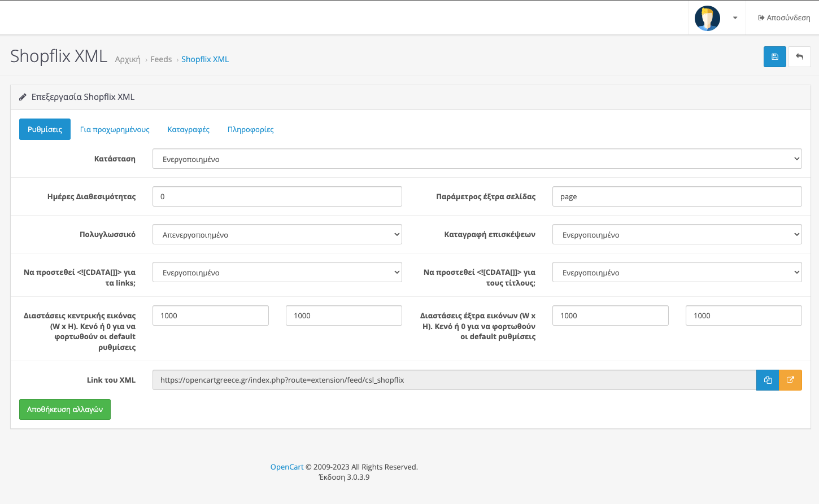Open the Καταγραφή επισκέψεων dropdown
819x504 pixels.
pyautogui.click(x=677, y=234)
